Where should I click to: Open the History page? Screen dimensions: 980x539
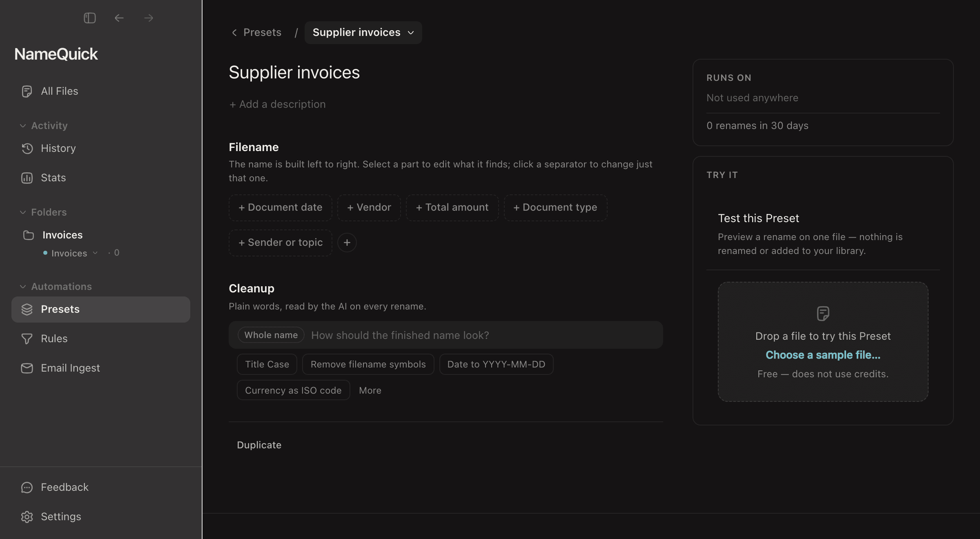click(x=101, y=148)
